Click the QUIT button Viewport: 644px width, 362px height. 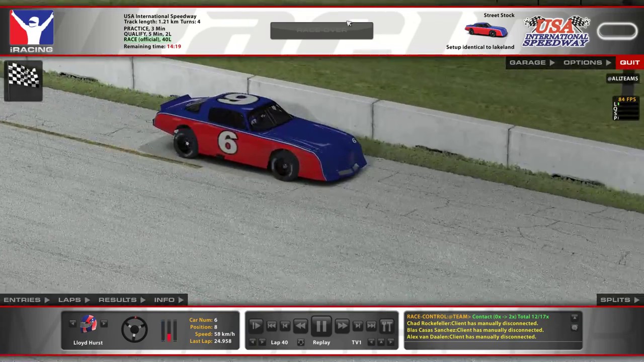pyautogui.click(x=629, y=62)
